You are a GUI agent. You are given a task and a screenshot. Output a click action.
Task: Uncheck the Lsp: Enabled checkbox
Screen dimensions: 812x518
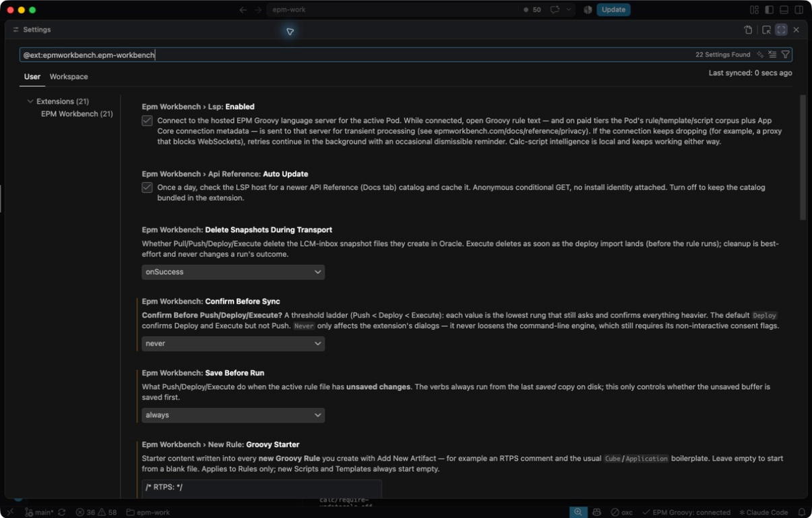pyautogui.click(x=147, y=121)
